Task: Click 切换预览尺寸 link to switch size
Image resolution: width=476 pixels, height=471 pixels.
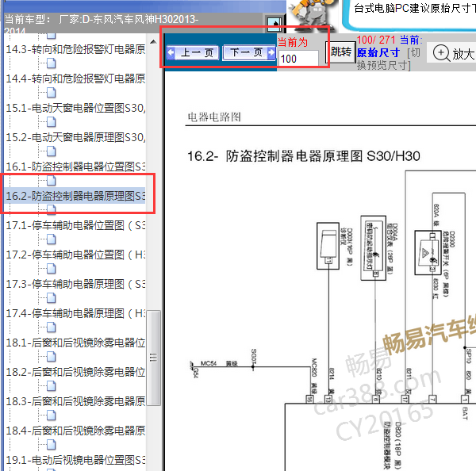Action: point(388,59)
